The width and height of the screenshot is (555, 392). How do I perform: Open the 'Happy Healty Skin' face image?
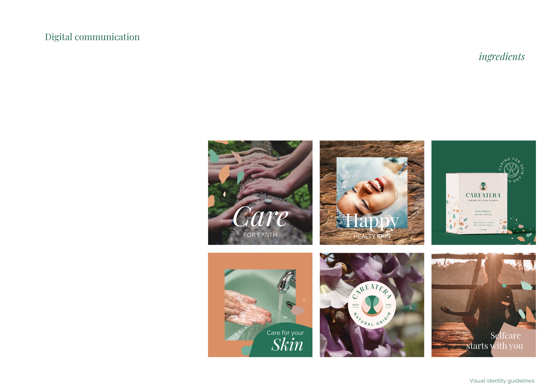pos(372,192)
